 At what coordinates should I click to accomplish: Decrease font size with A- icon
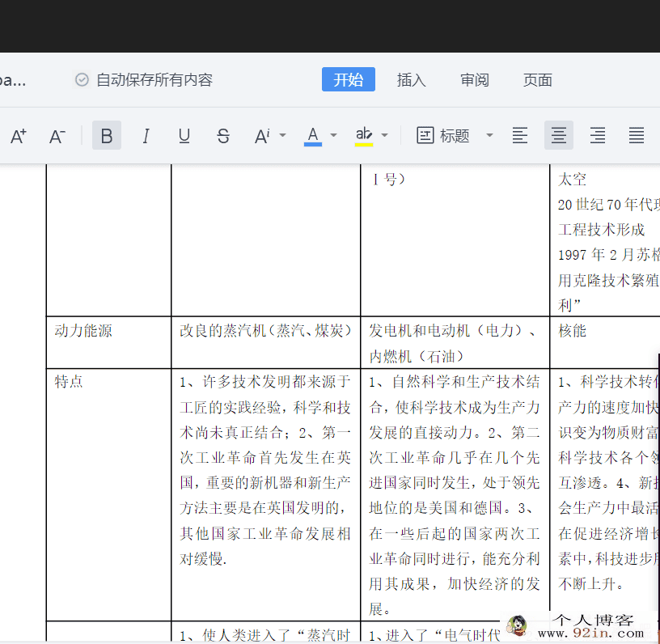pyautogui.click(x=57, y=136)
